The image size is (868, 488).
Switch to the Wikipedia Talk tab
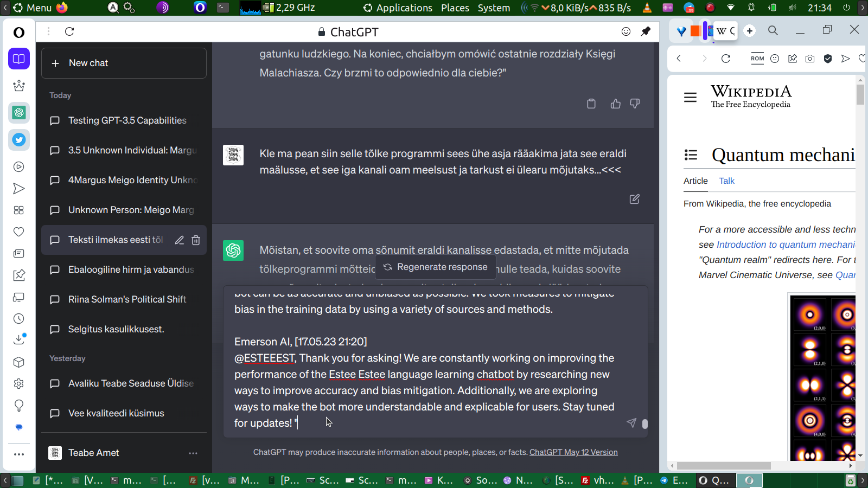[x=726, y=181]
